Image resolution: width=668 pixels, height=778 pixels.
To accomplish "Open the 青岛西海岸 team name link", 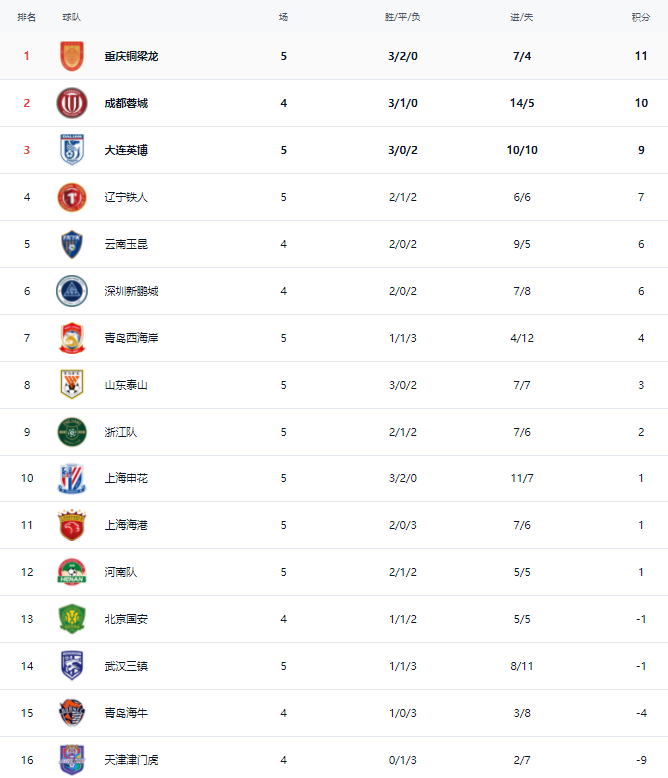I will (131, 338).
